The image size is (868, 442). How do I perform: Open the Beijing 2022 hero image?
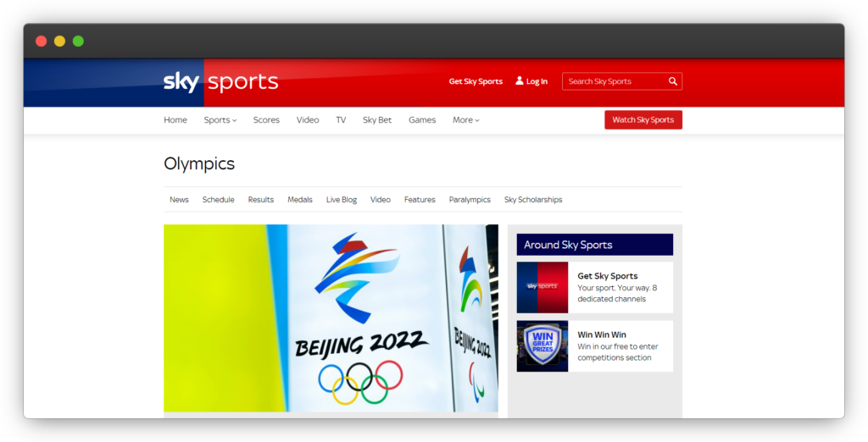(x=331, y=318)
